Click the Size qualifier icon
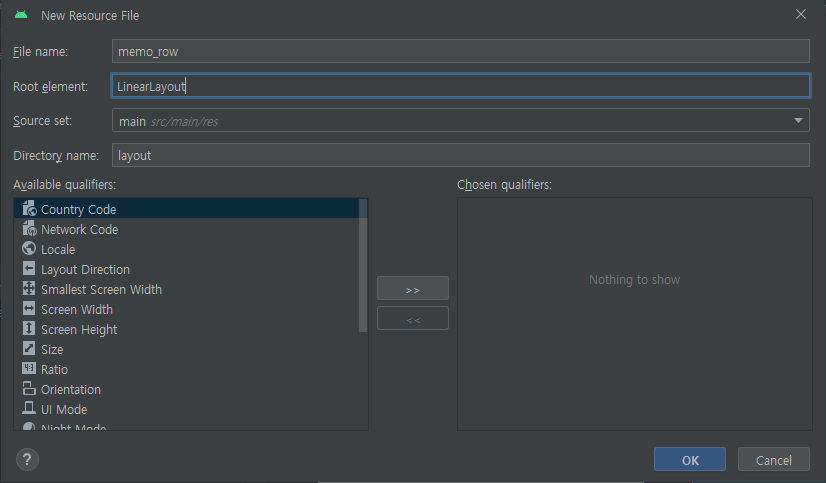826x483 pixels. click(29, 348)
